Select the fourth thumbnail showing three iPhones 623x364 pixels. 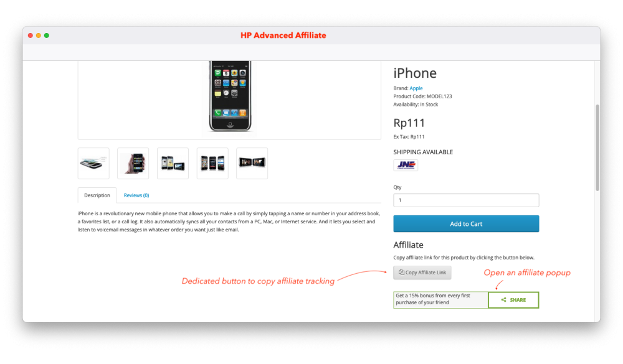(212, 163)
